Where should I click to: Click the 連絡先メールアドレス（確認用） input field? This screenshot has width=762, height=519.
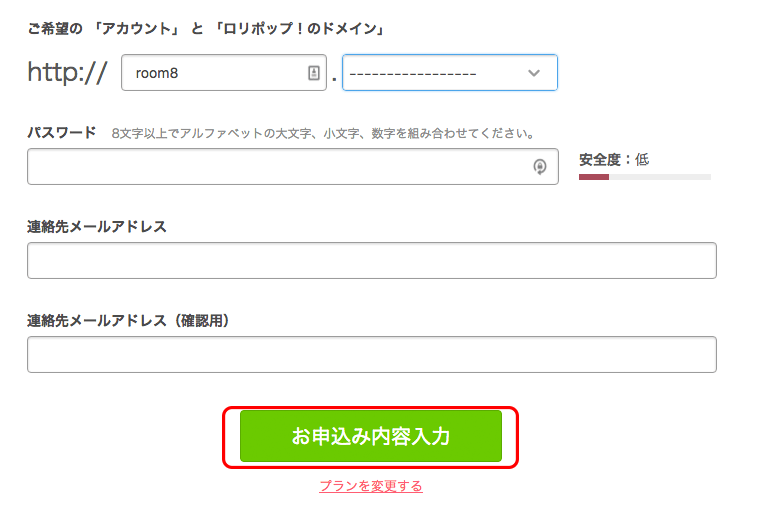(x=371, y=354)
